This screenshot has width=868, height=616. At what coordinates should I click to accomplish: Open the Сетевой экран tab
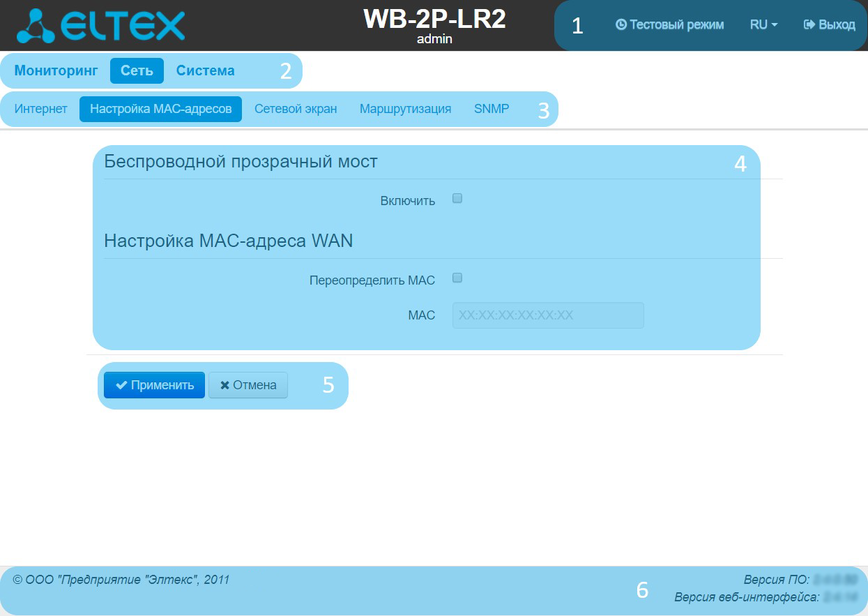[296, 109]
